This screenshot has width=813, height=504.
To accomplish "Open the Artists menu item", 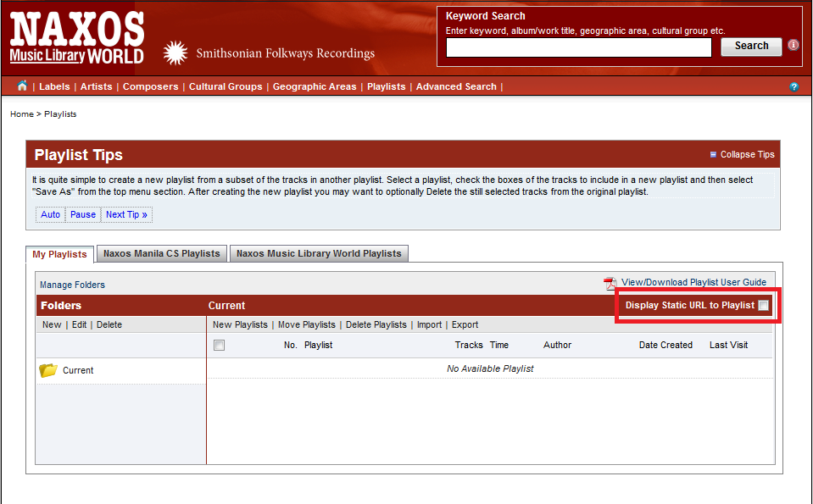I will 96,86.
